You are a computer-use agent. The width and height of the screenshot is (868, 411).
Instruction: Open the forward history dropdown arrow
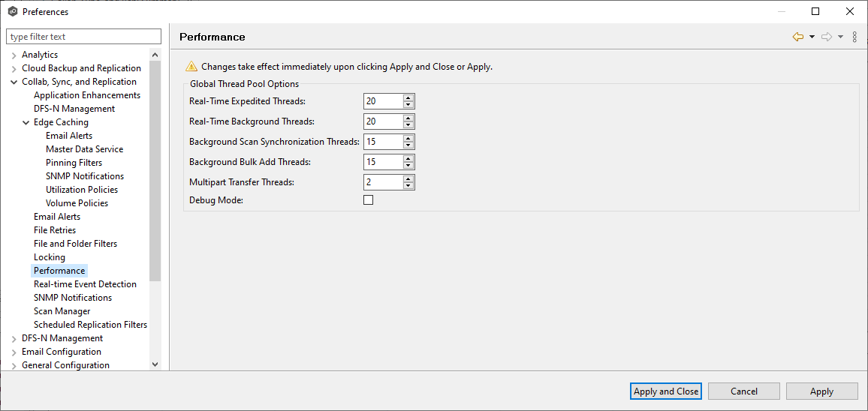840,37
